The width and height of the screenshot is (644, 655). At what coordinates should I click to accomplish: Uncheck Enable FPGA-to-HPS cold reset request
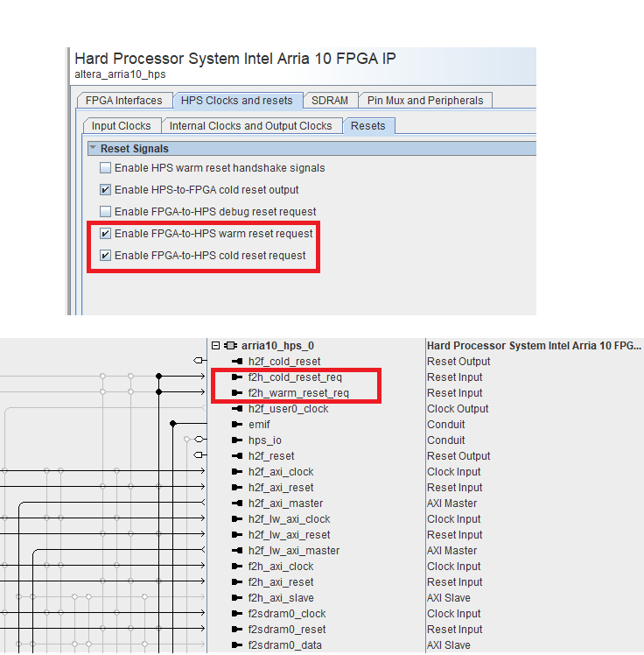[105, 255]
